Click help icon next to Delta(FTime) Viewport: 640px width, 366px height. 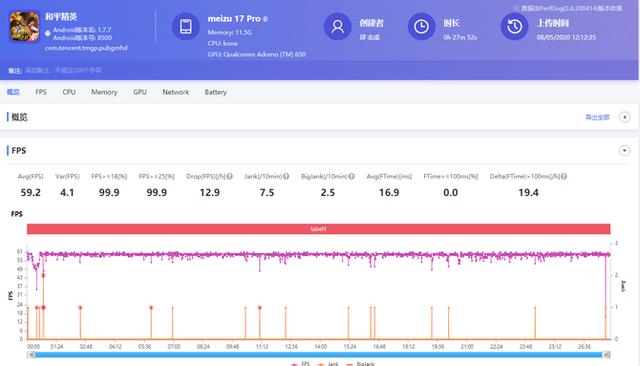coord(564,176)
